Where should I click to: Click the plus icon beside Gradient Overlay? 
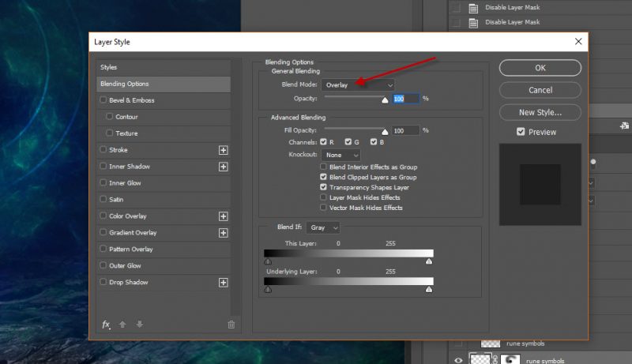223,233
